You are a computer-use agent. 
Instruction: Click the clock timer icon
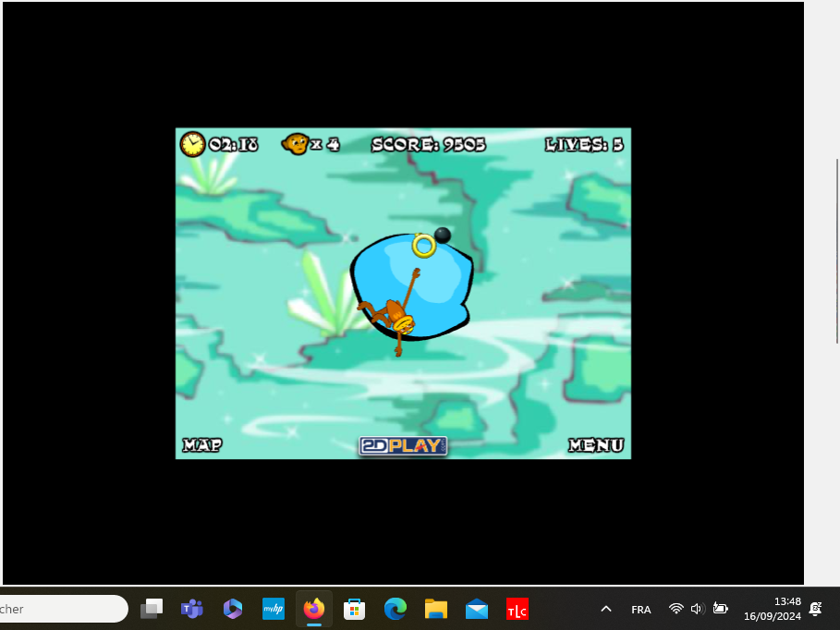[x=192, y=144]
